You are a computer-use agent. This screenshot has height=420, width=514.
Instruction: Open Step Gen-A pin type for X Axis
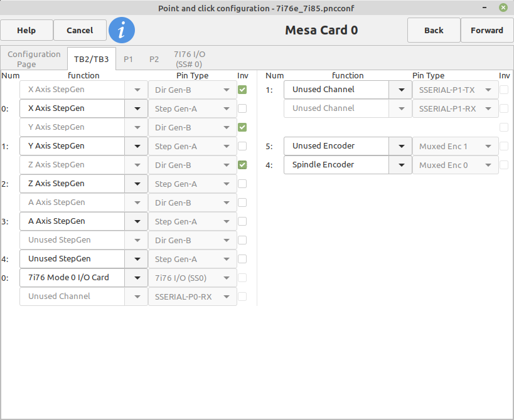click(x=193, y=108)
